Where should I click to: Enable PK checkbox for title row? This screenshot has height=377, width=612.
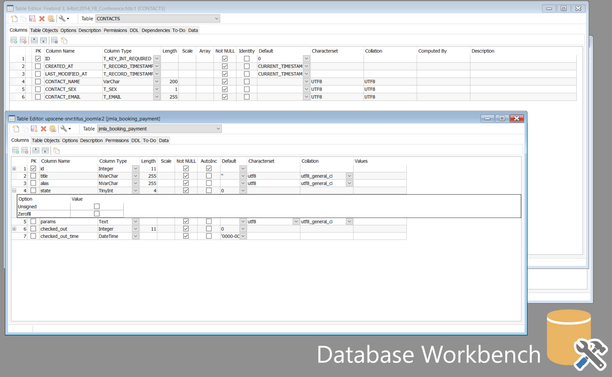[33, 176]
